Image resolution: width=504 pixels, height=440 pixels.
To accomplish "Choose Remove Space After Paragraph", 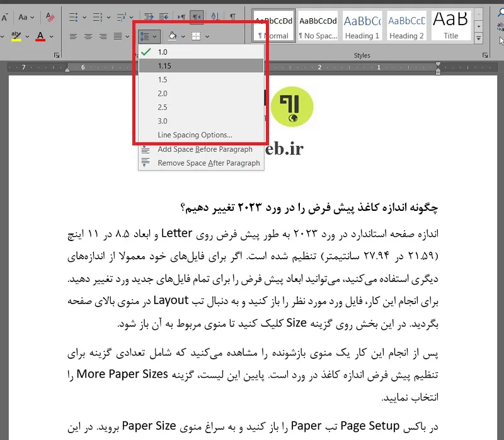I will pyautogui.click(x=201, y=163).
